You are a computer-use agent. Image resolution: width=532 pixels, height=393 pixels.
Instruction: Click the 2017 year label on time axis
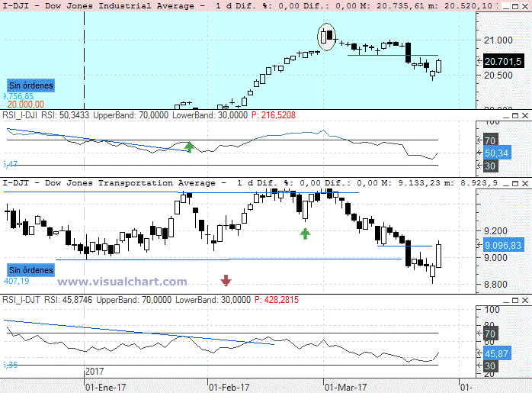(x=95, y=372)
